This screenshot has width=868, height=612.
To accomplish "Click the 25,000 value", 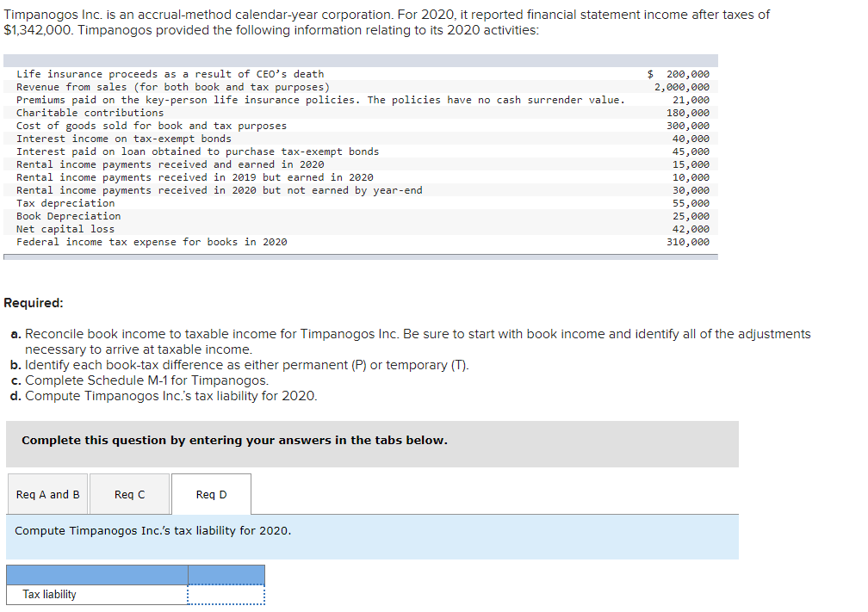I will click(x=691, y=216).
